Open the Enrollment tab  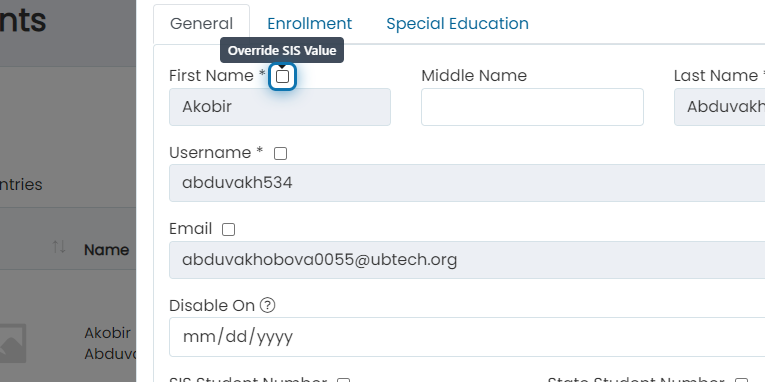pyautogui.click(x=309, y=24)
